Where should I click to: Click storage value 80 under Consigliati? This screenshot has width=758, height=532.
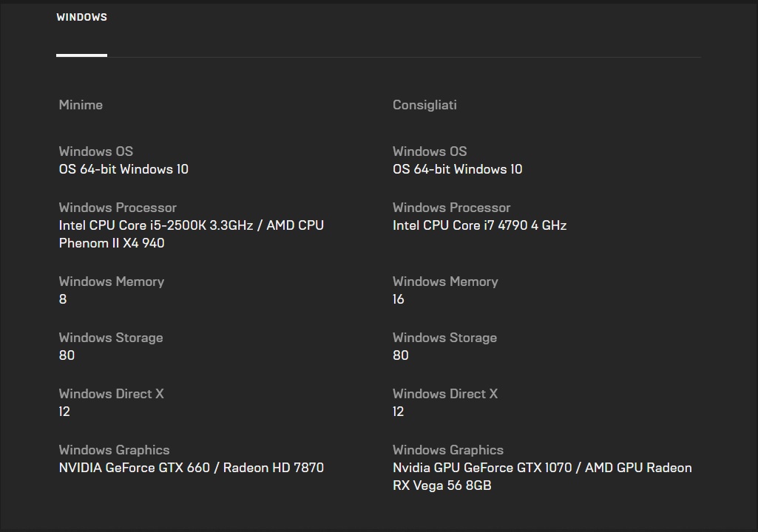coord(401,355)
